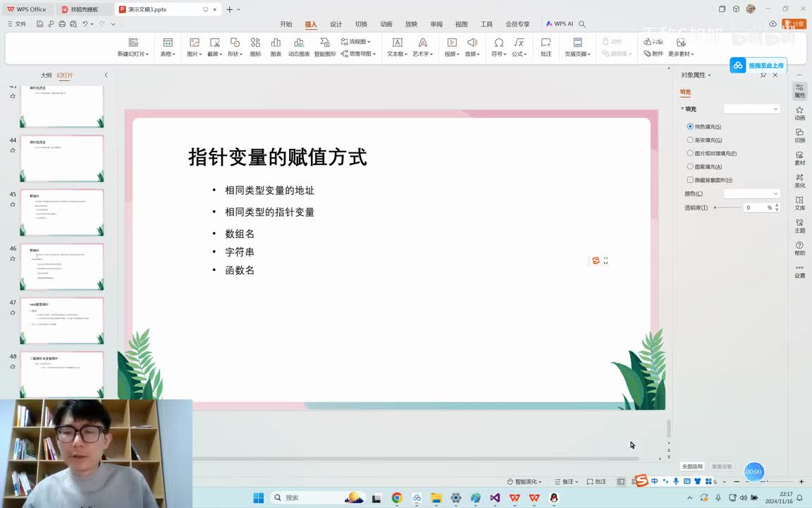This screenshot has height=508, width=812.
Task: Click the 批注 button in status bar
Action: [596, 482]
